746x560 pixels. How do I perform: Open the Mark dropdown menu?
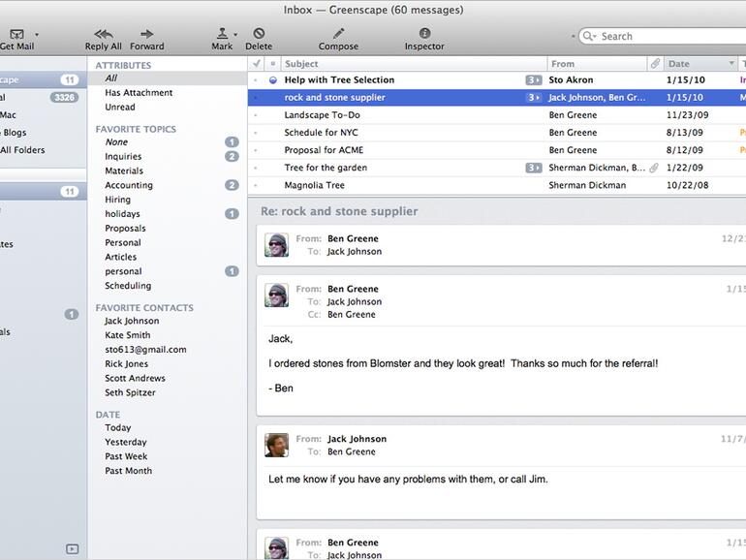(235, 35)
